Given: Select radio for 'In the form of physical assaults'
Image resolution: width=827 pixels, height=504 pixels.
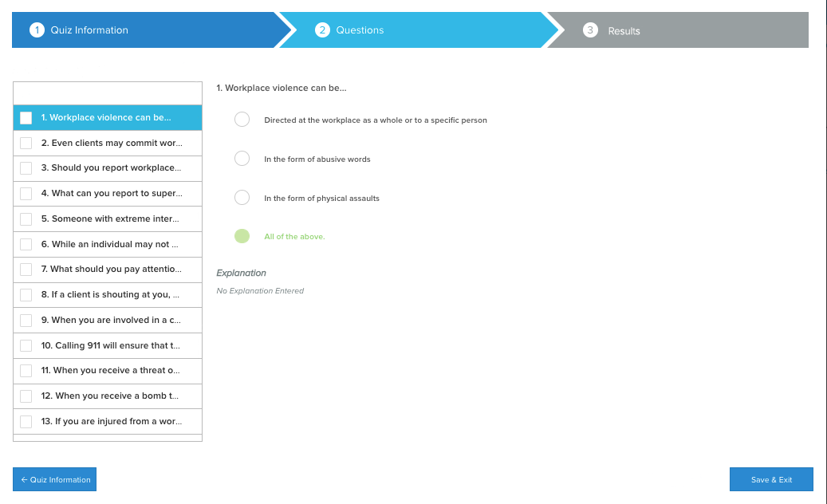Looking at the screenshot, I should click(242, 197).
